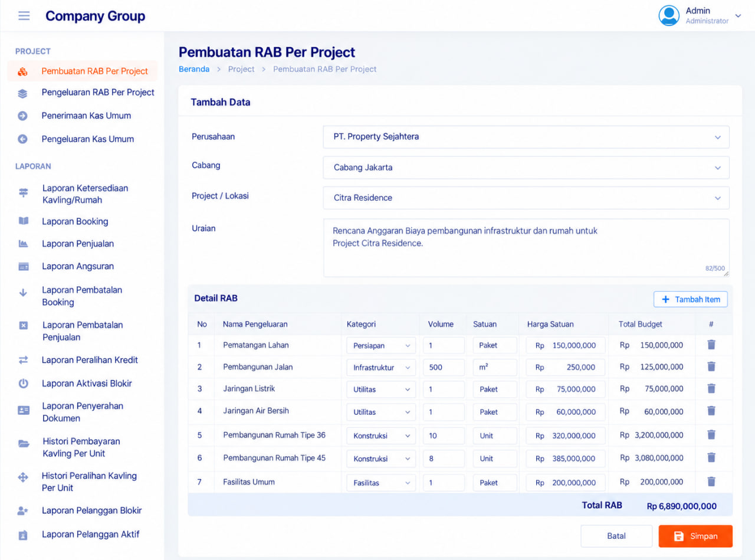Open the Cabang dropdown

coord(526,168)
